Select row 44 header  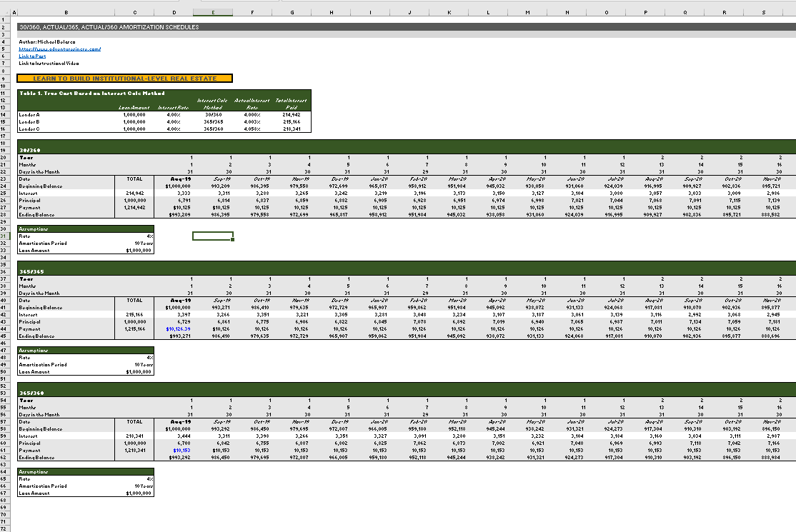point(6,330)
